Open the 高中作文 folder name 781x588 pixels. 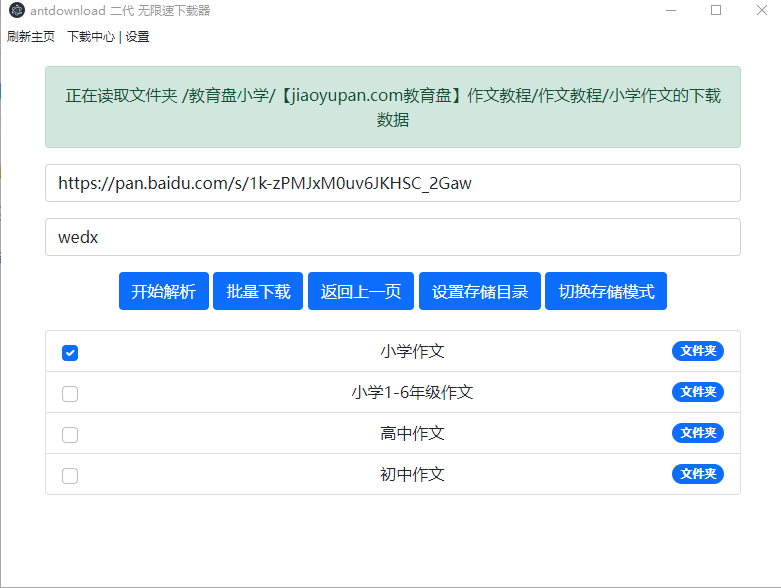pos(412,433)
